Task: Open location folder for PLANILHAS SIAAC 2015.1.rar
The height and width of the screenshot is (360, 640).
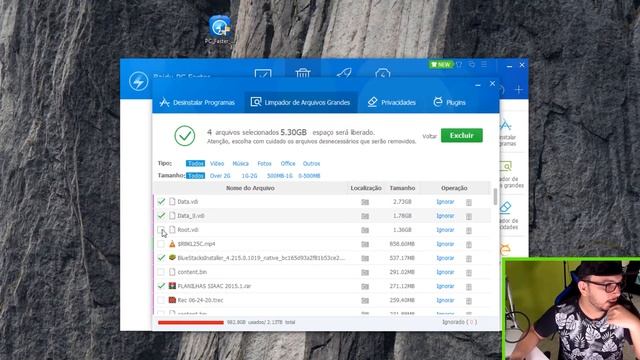Action: [365, 287]
